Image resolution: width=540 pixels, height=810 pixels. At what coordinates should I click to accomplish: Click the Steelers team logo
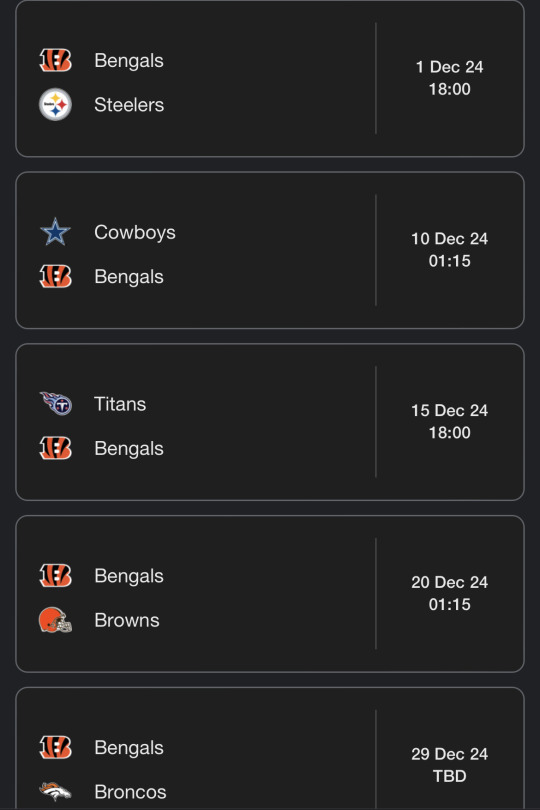click(55, 104)
